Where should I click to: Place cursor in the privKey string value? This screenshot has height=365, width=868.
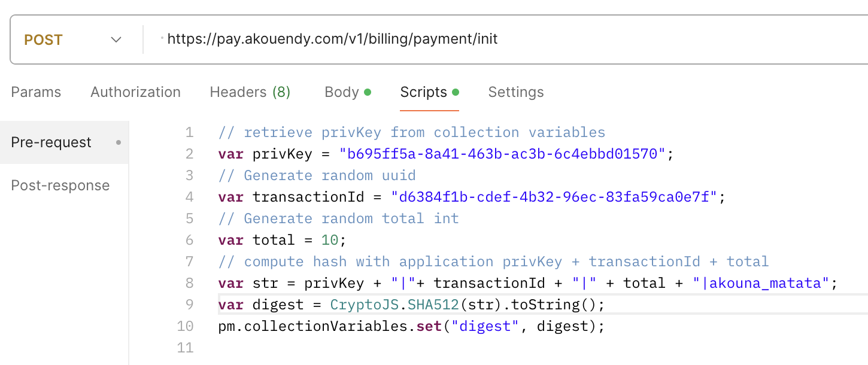[502, 154]
